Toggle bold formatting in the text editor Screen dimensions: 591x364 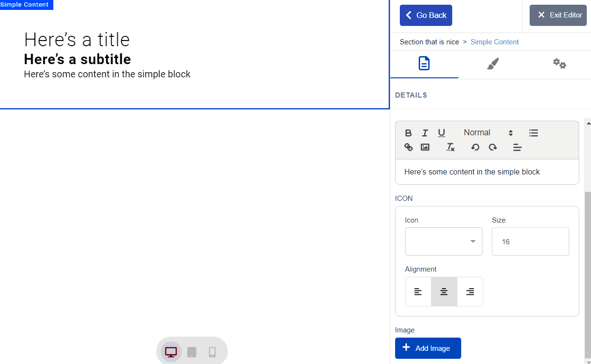(408, 133)
